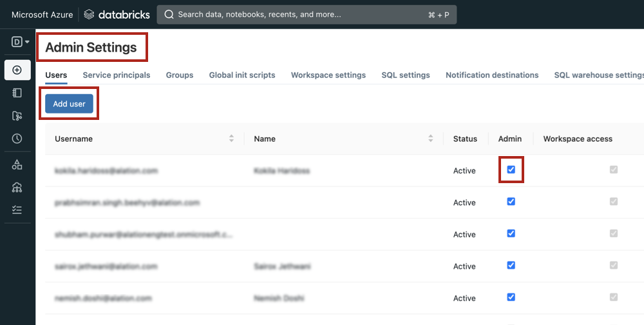Screen dimensions: 644x325
Task: Switch to the SQL settings tab
Action: pyautogui.click(x=405, y=75)
